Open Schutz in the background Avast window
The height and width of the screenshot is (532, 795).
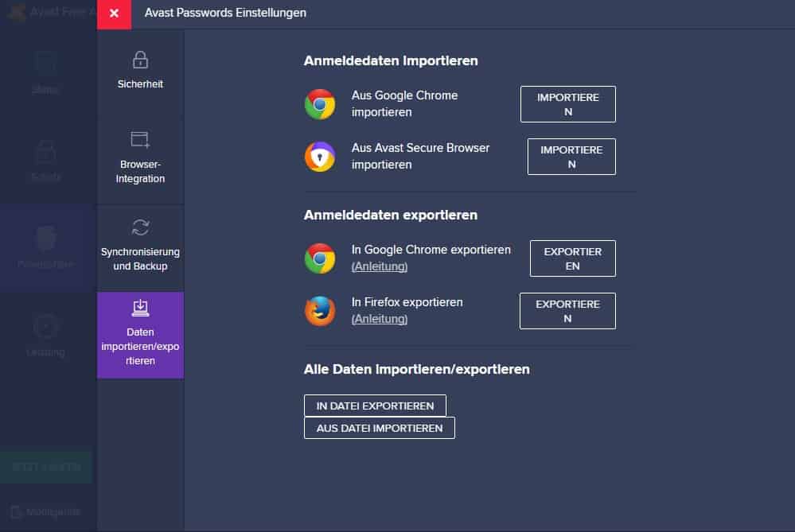45,161
